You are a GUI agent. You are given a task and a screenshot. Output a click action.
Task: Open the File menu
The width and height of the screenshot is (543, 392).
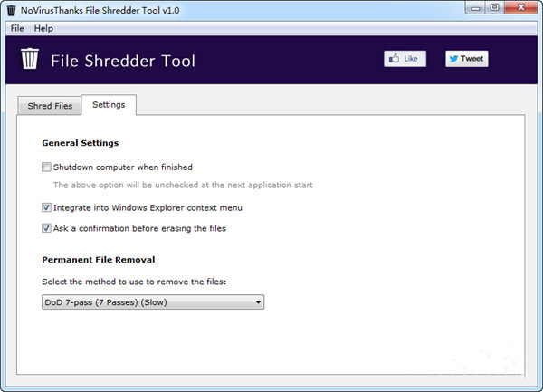tap(17, 28)
